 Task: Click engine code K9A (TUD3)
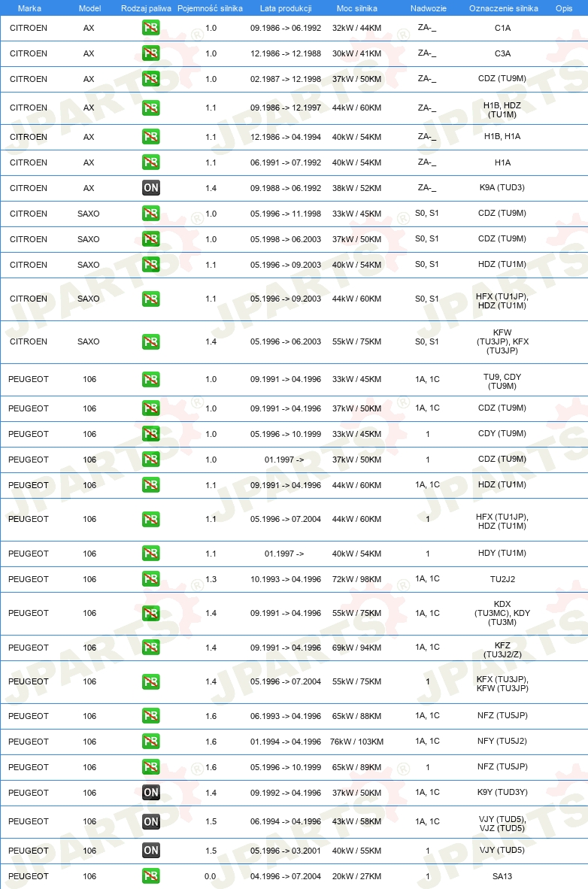502,187
